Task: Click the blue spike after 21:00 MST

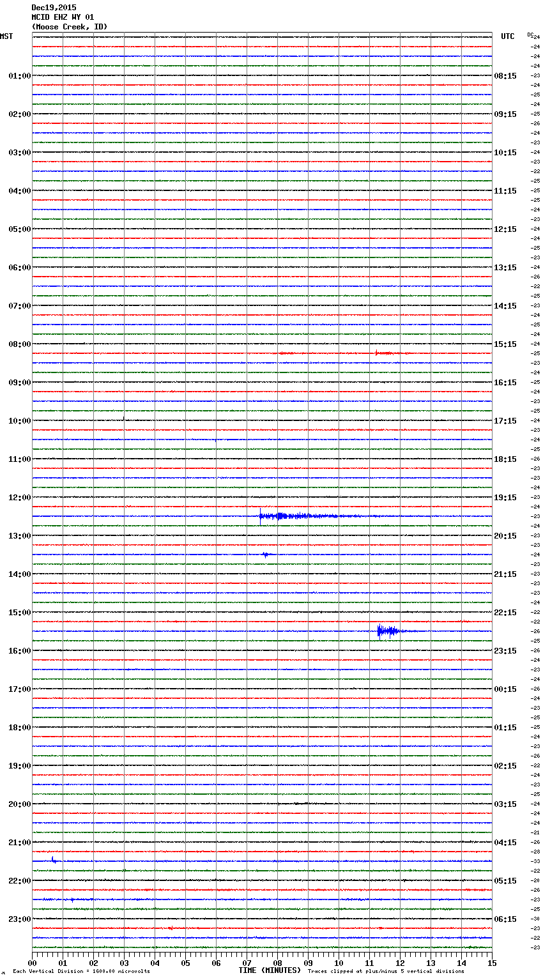Action: coord(54,860)
